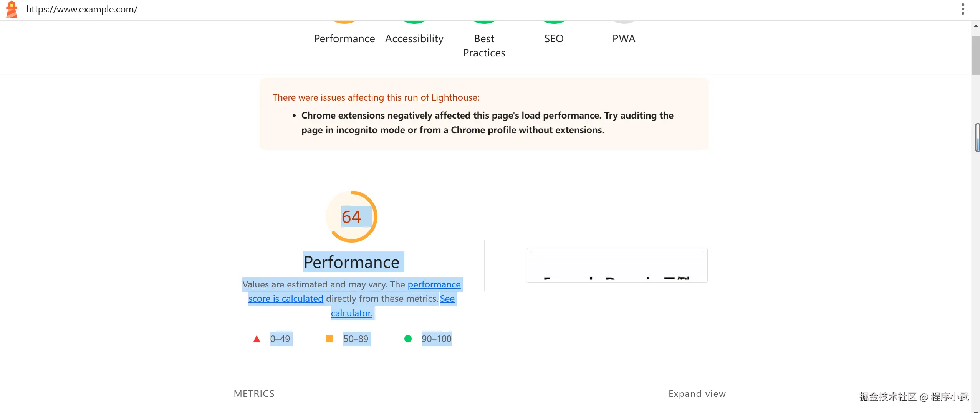Click the red triangle fail legend icon

[257, 339]
